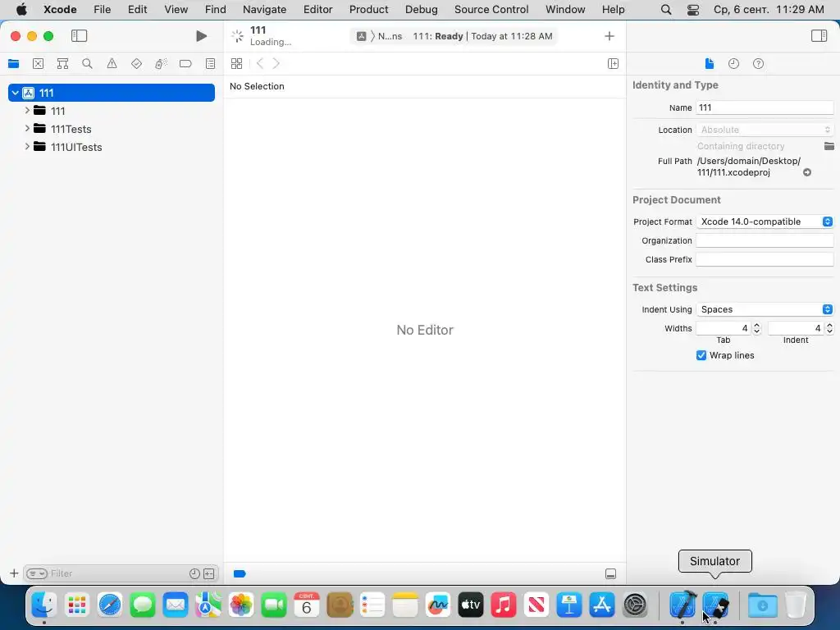Expand the 111 folder
Image resolution: width=840 pixels, height=630 pixels.
[27, 111]
